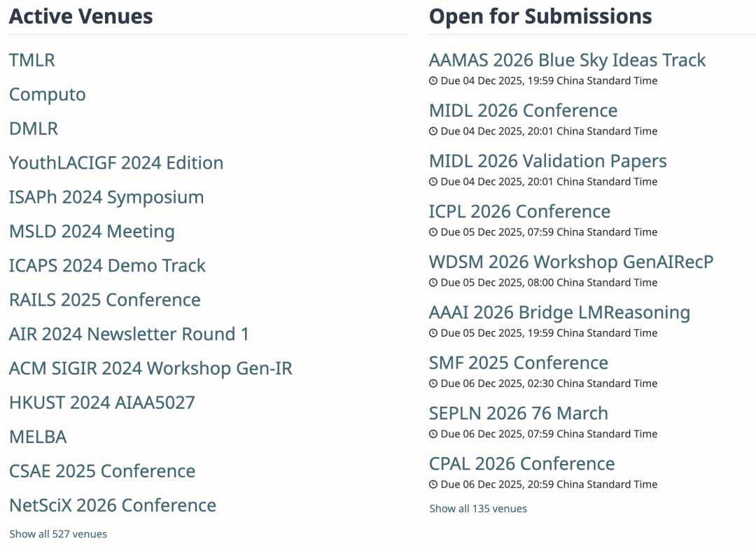The width and height of the screenshot is (756, 548).
Task: Expand the list with Show all 135 venues
Action: (x=478, y=509)
